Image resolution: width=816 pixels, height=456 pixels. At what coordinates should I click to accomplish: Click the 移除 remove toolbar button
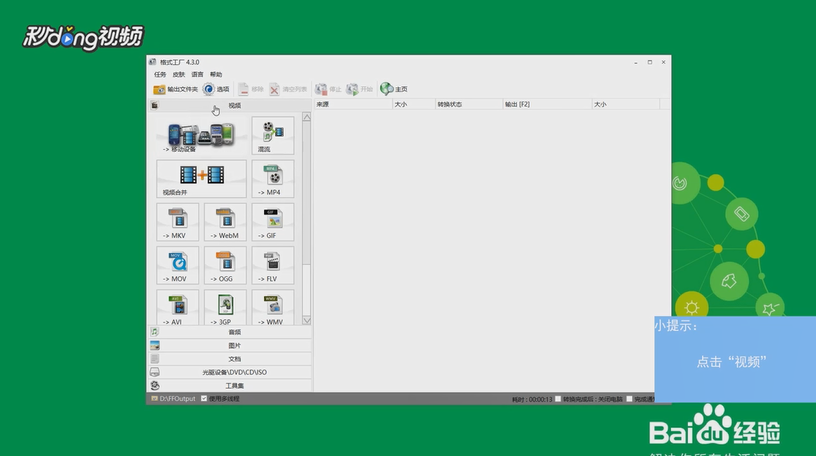click(251, 89)
